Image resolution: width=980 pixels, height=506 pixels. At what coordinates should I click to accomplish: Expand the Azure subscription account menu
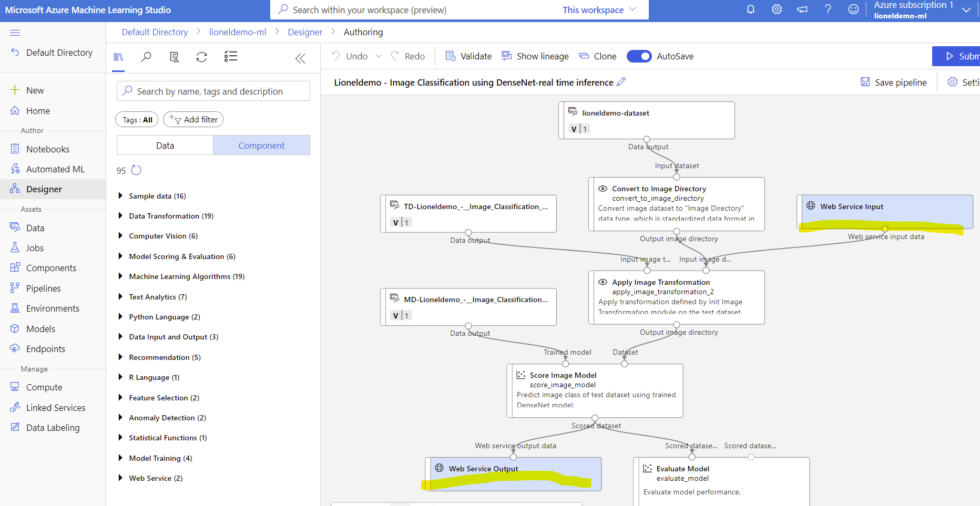[966, 10]
